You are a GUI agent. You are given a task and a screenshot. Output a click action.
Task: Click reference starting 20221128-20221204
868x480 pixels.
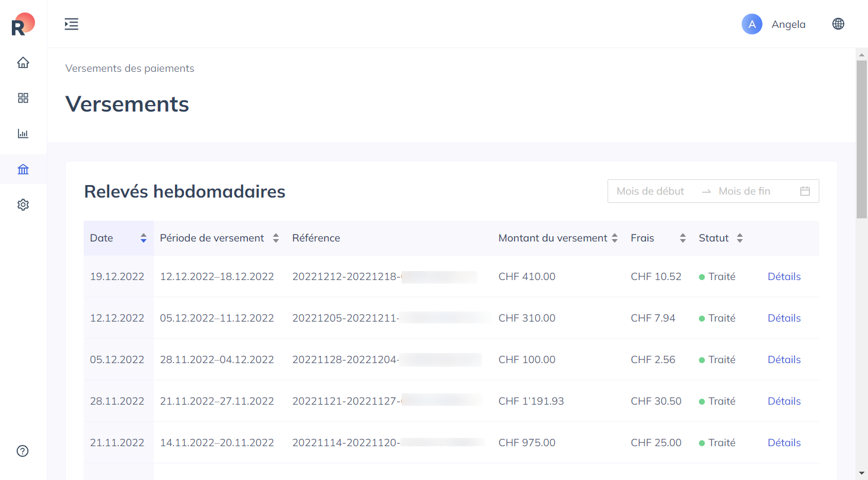[387, 360]
